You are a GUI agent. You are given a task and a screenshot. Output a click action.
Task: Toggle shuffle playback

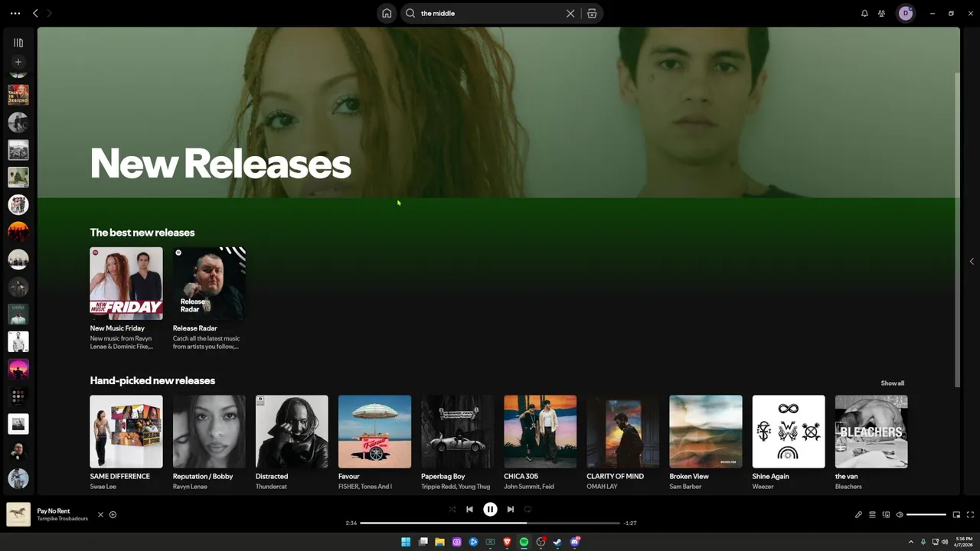point(452,509)
